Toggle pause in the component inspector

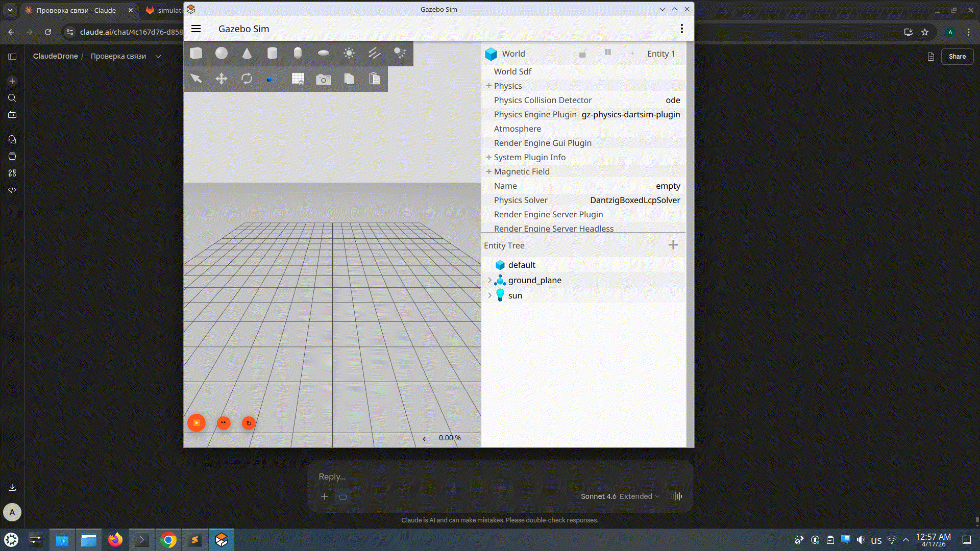(x=608, y=53)
